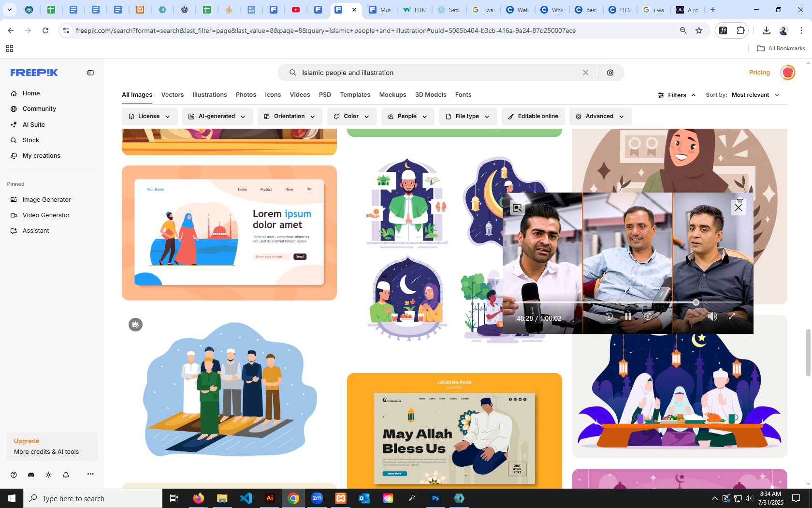Open the Orientation filter dropdown
Viewport: 812px width, 508px height.
point(290,117)
